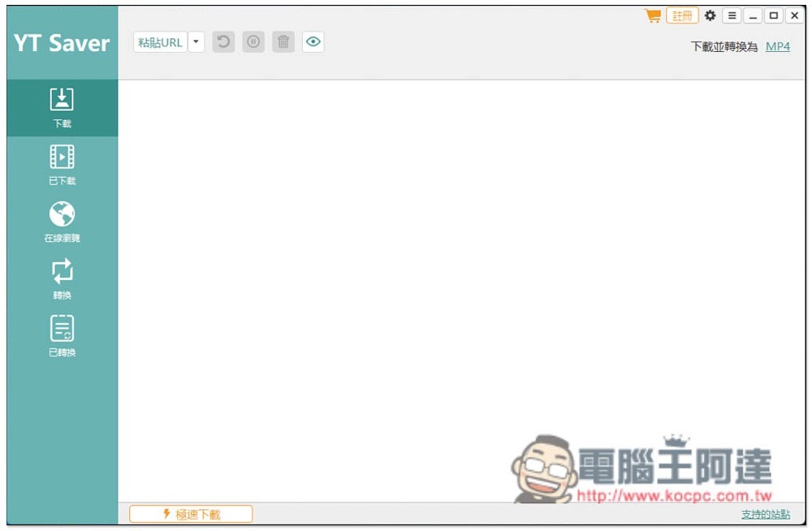Open the hamburger menu icon
This screenshot has height=531, width=812.
[732, 16]
